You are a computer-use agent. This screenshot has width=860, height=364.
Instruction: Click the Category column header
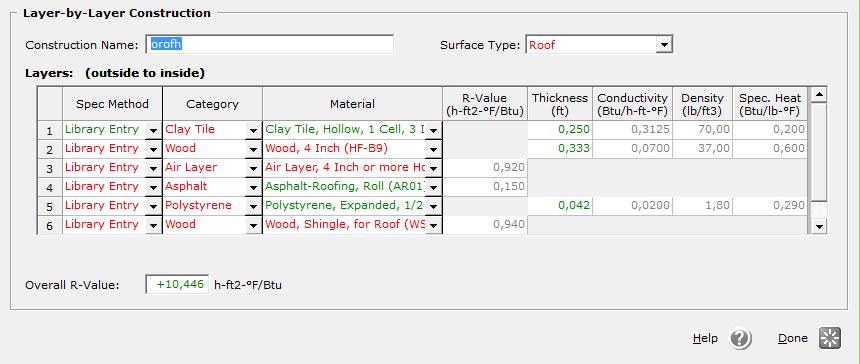(x=212, y=104)
